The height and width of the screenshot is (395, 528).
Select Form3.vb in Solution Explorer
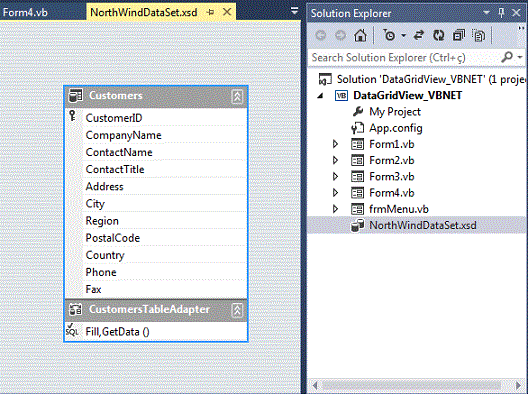(392, 176)
